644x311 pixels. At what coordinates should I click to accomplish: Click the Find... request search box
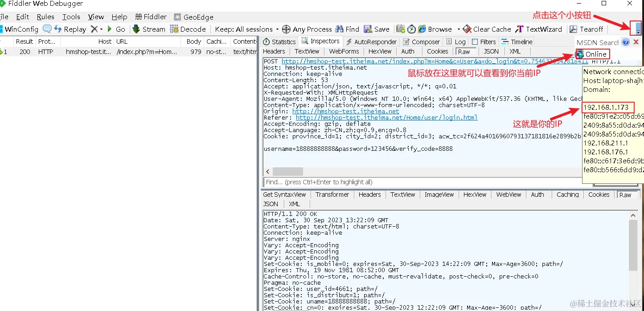click(x=422, y=182)
